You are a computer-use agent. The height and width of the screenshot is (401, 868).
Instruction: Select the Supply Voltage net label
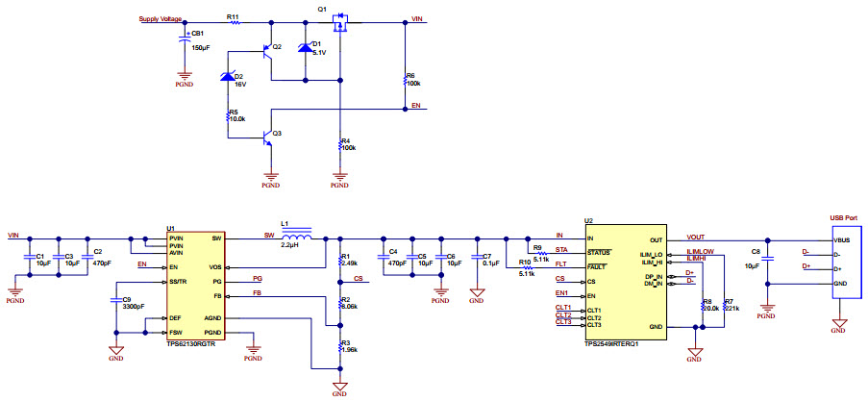tap(158, 18)
